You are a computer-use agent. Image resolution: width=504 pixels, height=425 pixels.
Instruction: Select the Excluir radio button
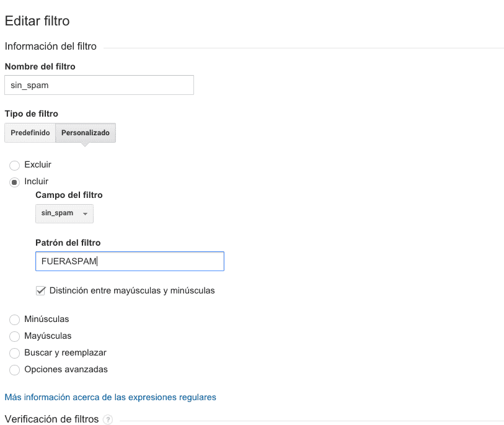[15, 166]
